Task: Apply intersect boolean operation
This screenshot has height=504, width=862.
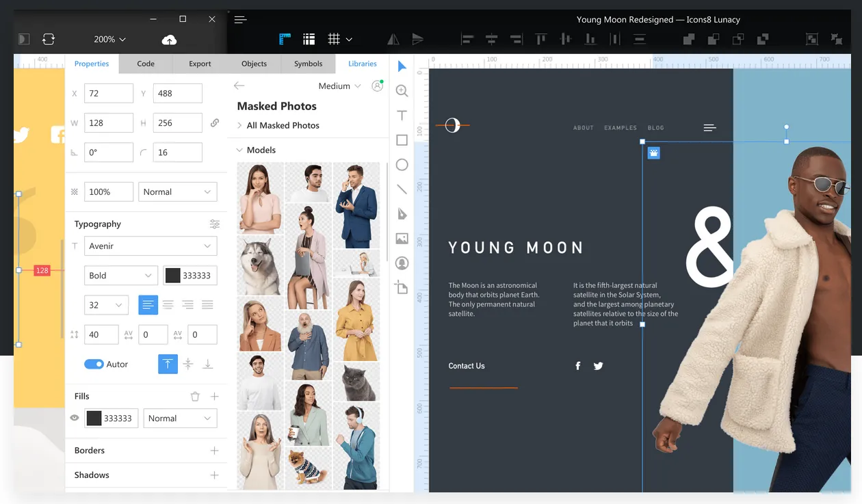Action: 738,40
